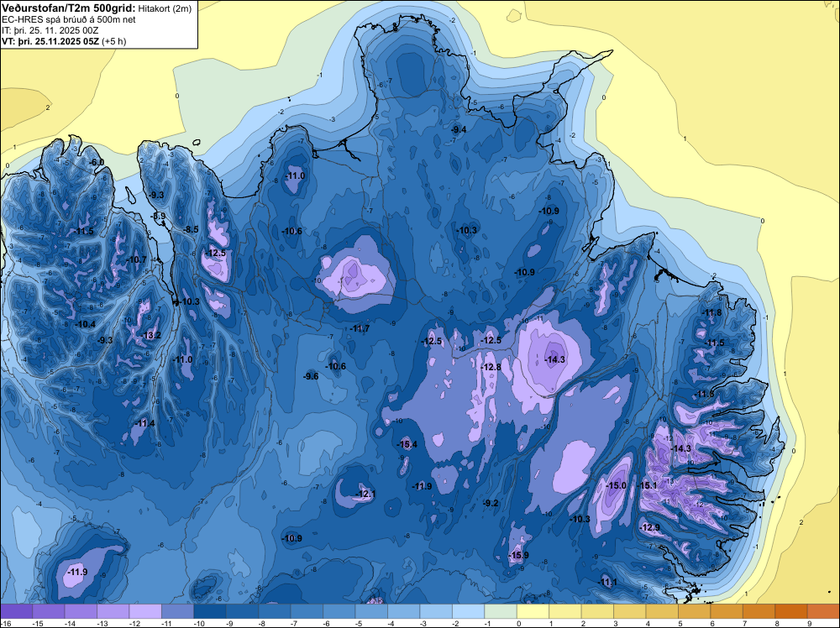Select yellow legend swatch between 0 and 1
Screen dimensions: 840x628
533,611
